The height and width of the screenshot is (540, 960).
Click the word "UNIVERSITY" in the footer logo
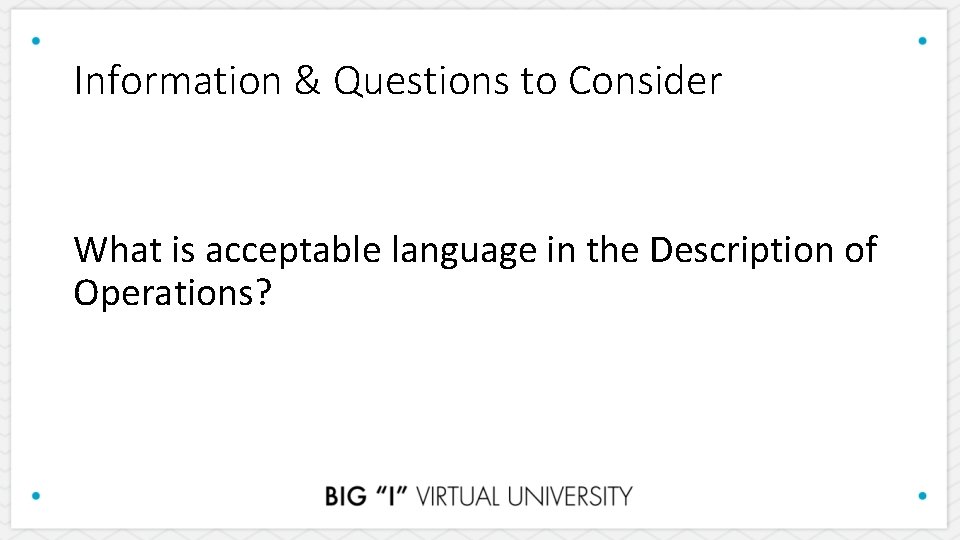(572, 496)
